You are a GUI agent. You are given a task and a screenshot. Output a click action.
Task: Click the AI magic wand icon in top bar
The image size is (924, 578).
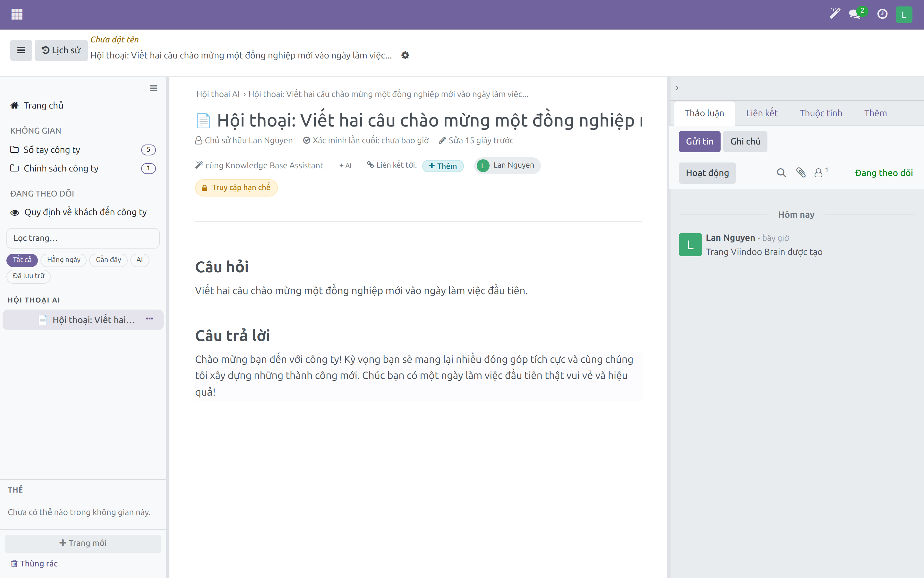(835, 14)
